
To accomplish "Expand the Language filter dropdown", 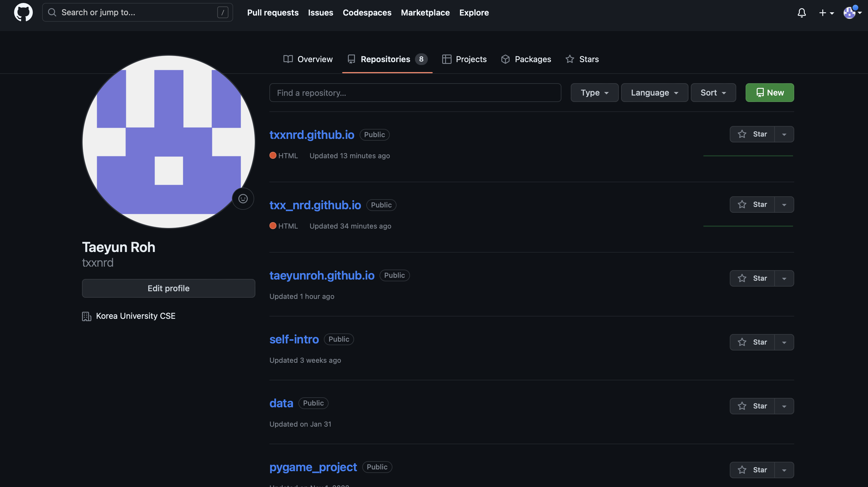I will coord(655,93).
